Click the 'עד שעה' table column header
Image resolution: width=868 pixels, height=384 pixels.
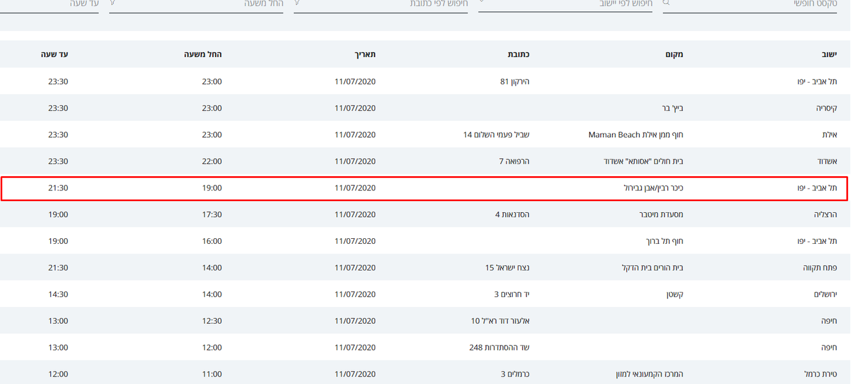tap(55, 55)
